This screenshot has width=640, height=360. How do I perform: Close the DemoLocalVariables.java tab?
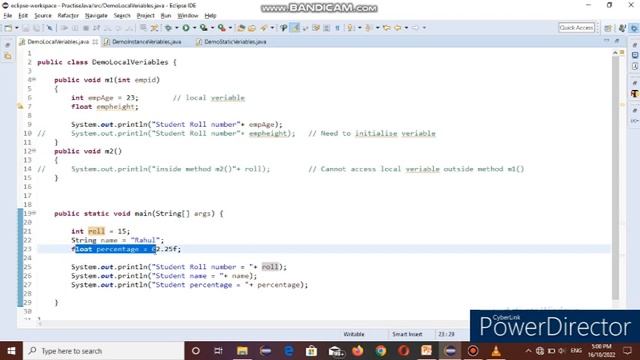[x=95, y=42]
